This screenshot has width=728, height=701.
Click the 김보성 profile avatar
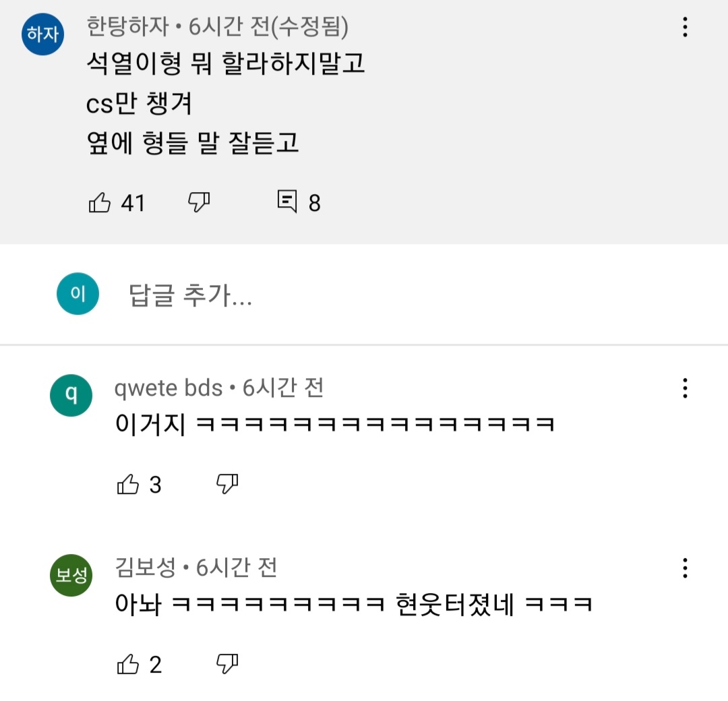coord(71,575)
